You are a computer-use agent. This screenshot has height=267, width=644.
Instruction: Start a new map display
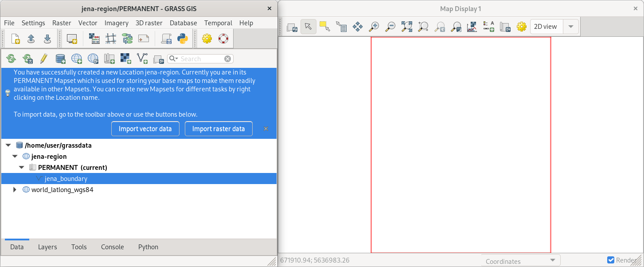[72, 39]
